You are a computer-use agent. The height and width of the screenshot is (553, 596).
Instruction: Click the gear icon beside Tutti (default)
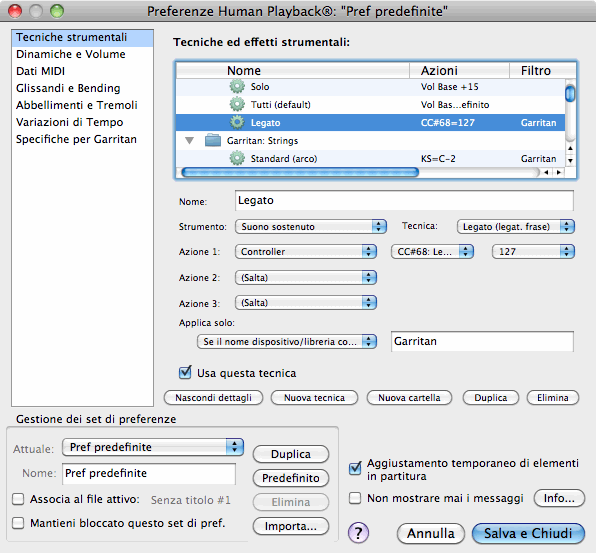(237, 105)
